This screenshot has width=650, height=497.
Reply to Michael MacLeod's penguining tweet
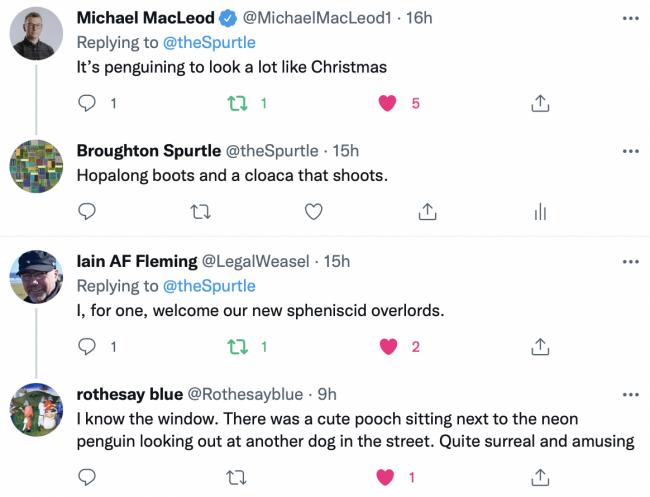pos(87,103)
